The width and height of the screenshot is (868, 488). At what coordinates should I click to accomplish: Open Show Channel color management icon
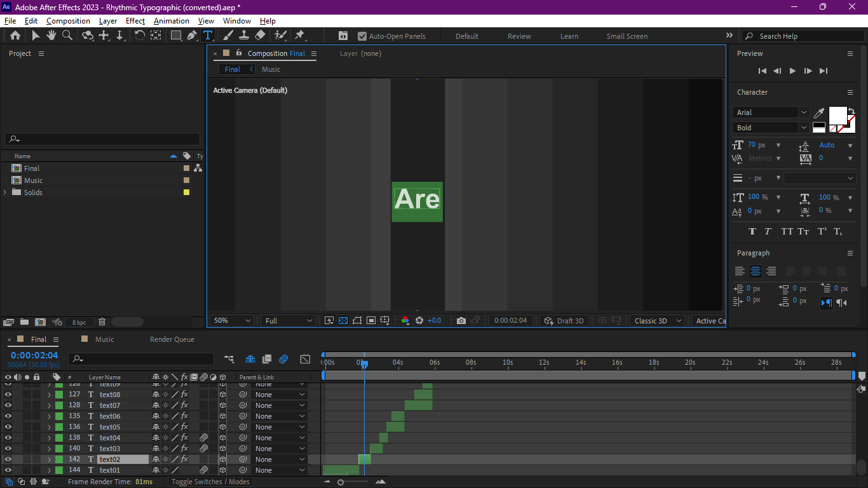point(405,321)
